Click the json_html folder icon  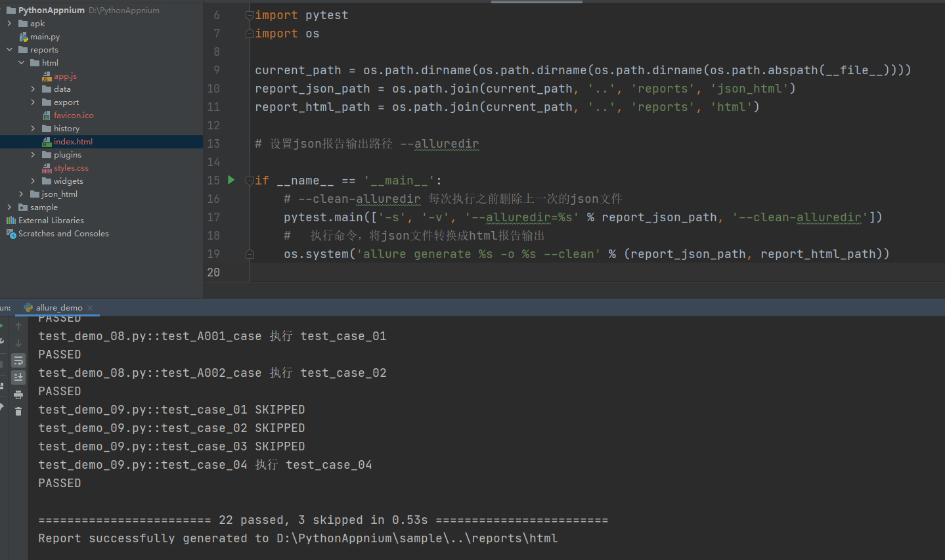pos(35,194)
